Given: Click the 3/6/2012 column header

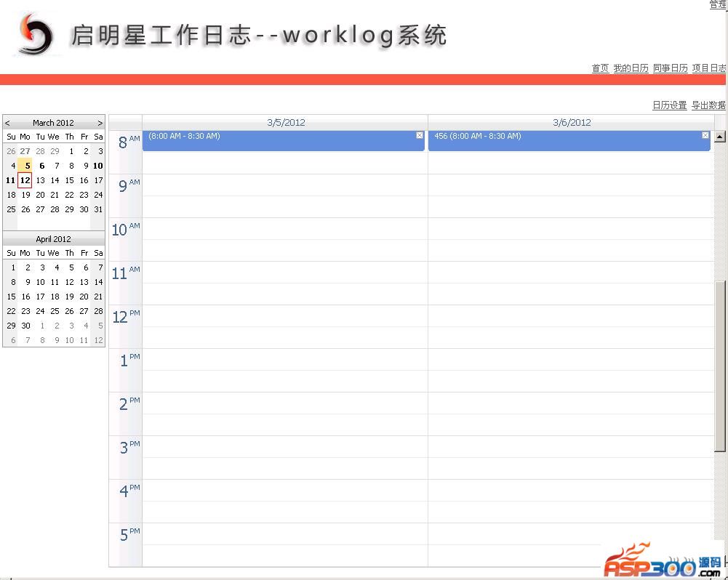Looking at the screenshot, I should tap(571, 123).
